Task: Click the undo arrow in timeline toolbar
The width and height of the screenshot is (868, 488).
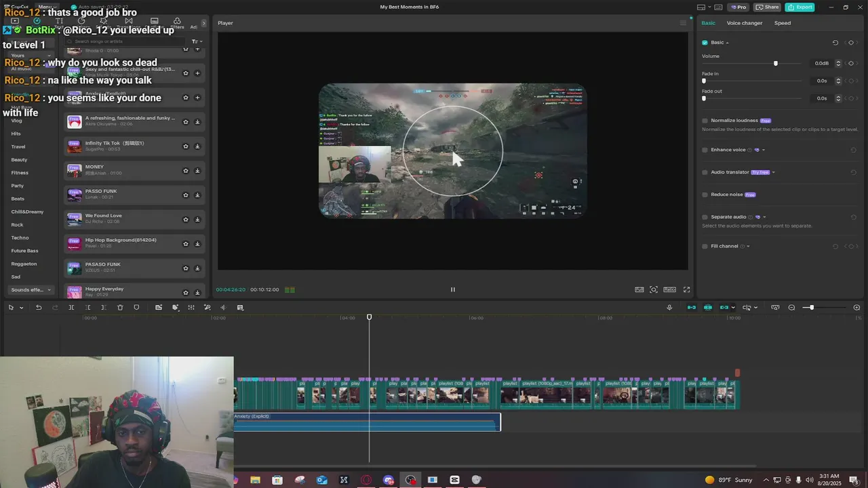Action: 39,308
